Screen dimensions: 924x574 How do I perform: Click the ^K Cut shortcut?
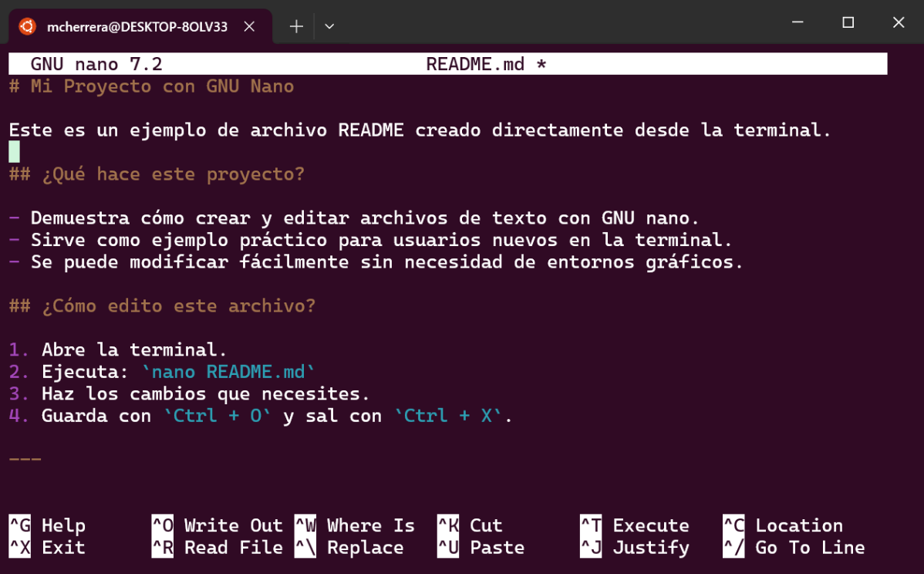coord(470,525)
